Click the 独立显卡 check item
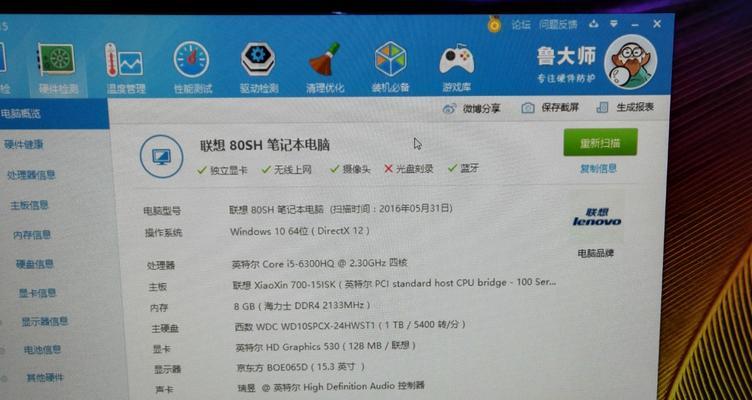Image resolution: width=752 pixels, height=400 pixels. (223, 170)
